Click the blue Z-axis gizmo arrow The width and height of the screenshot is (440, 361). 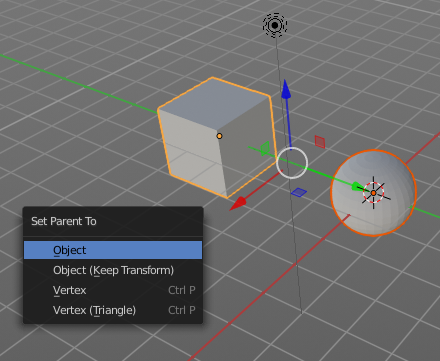[286, 89]
